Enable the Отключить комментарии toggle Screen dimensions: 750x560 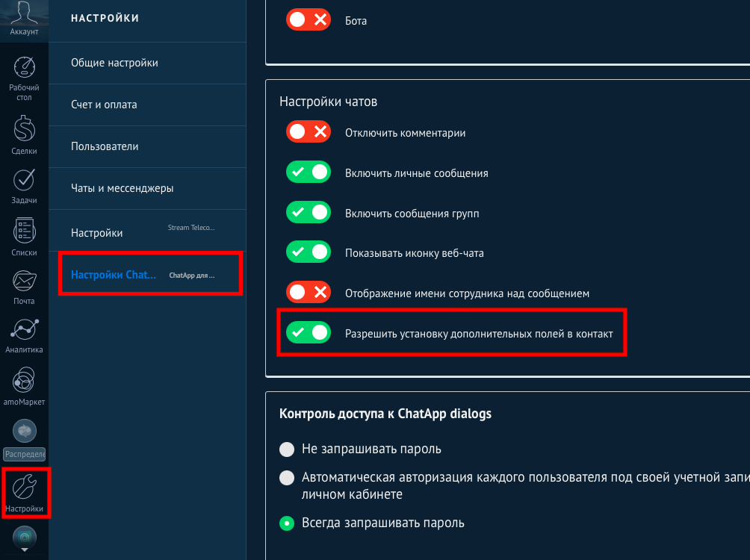coord(309,133)
